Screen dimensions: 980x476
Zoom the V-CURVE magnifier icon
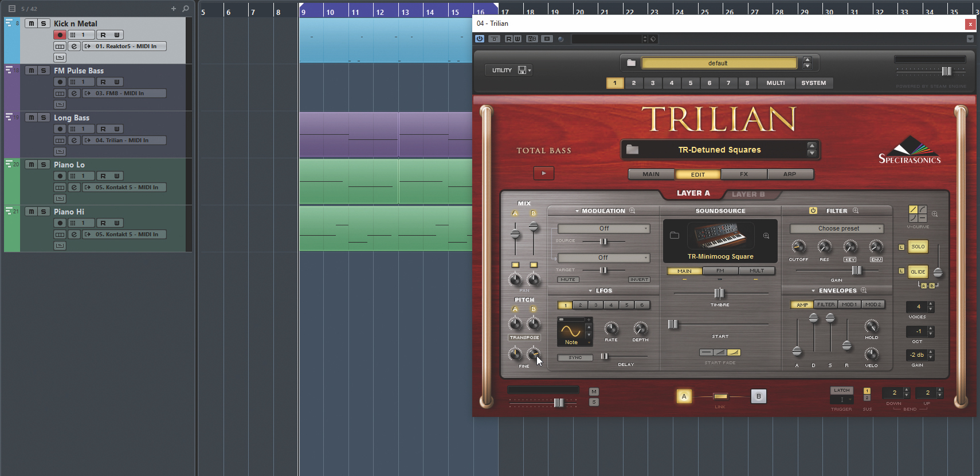935,214
